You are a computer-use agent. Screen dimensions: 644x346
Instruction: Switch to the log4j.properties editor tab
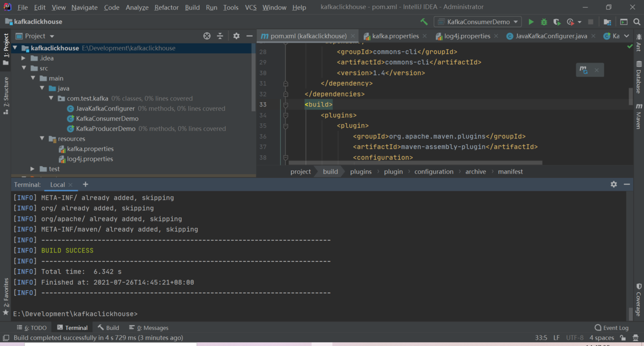click(467, 36)
